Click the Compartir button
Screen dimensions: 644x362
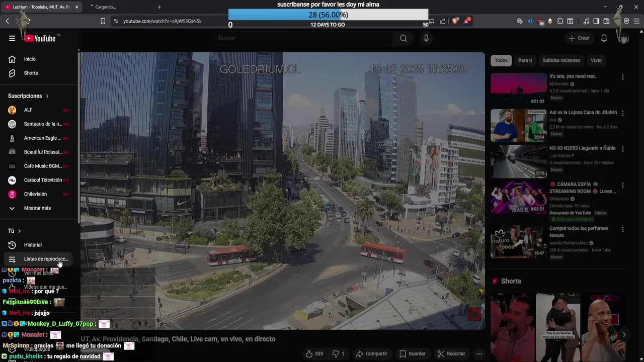point(372,354)
